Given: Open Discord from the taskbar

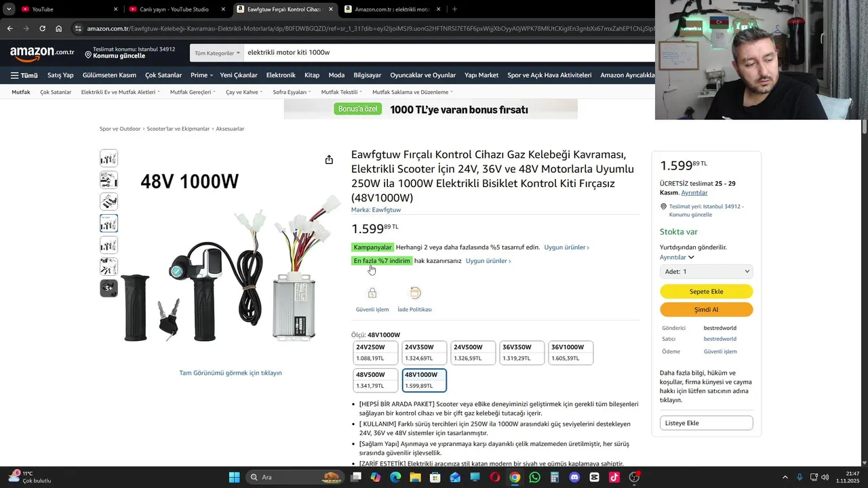Looking at the screenshot, I should (x=574, y=477).
